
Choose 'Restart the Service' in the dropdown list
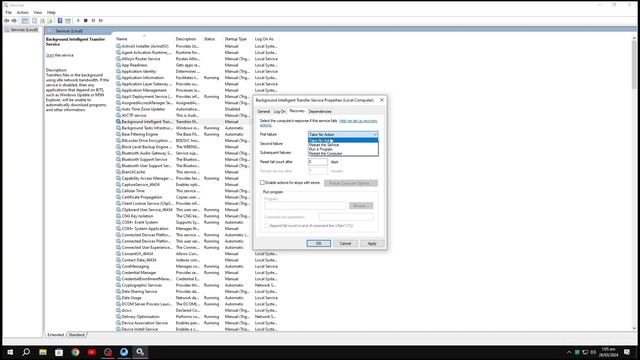[x=343, y=145]
